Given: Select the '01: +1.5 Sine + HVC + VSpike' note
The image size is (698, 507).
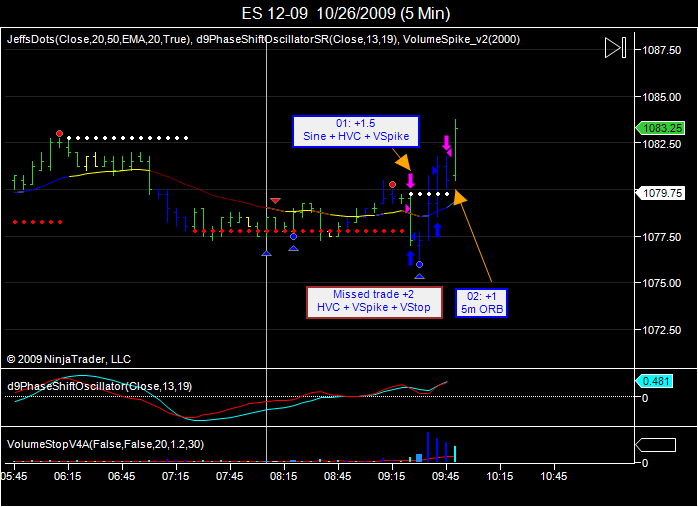Looking at the screenshot, I should [x=356, y=131].
